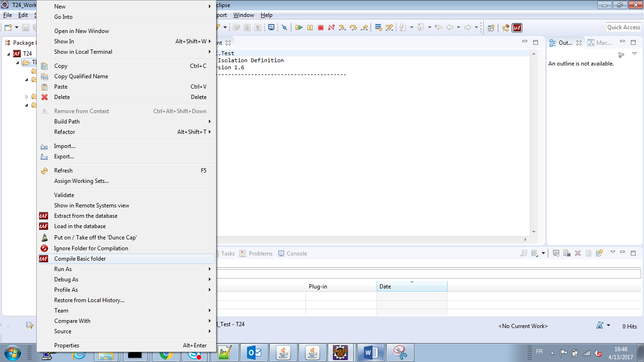Collapse the T24 project tree node
644x362 pixels.
(x=8, y=54)
